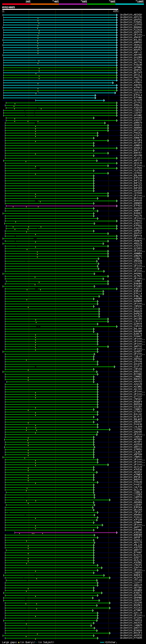Click label UniRef100_P09195
Screen dimensions: 146x644
coord(131,65)
